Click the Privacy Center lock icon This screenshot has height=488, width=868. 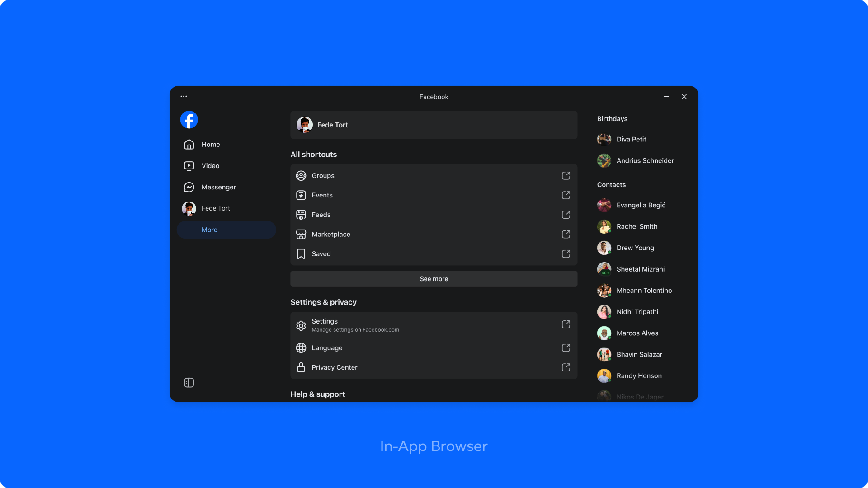coord(301,367)
